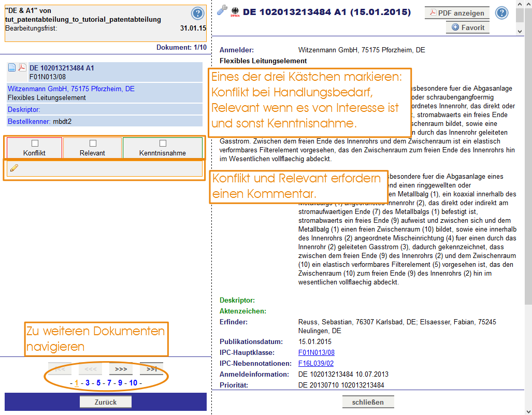Click the task name 'tut_patentabteilung_to_tutorial_patentabteilung'
The image size is (532, 415).
pyautogui.click(x=83, y=19)
